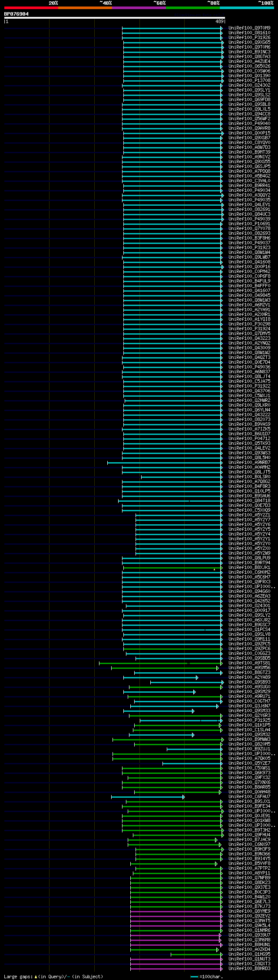The image size is (278, 980).
Task: Click the white query sequence bar
Action: click(114, 18)
